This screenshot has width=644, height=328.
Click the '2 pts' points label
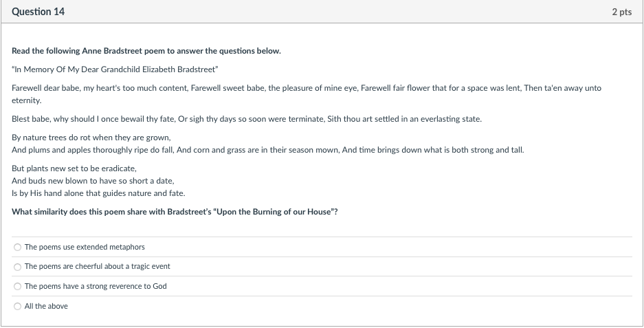pos(622,12)
